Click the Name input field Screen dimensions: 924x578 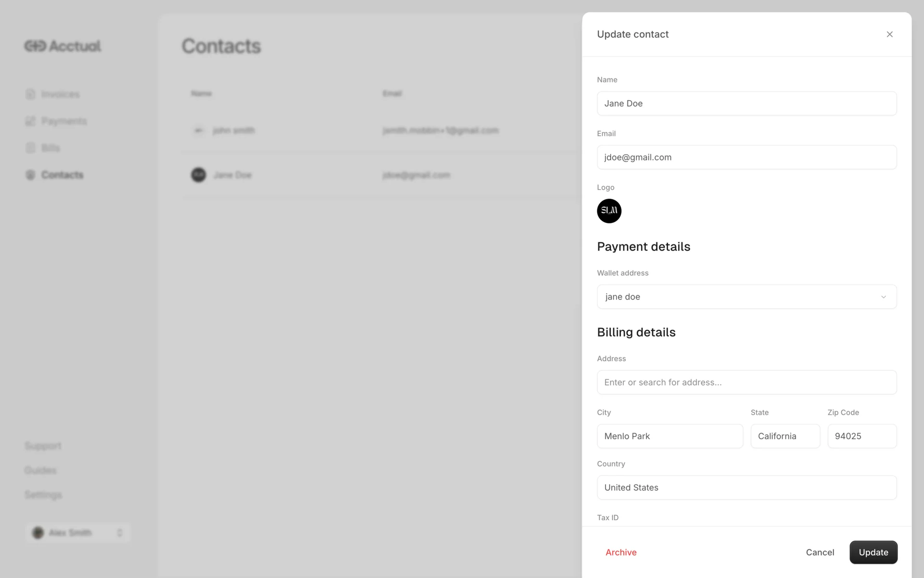point(746,104)
